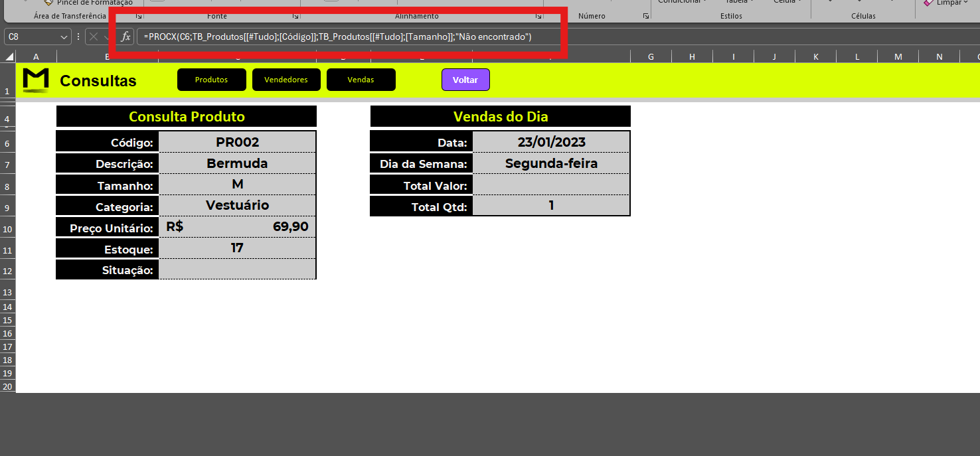This screenshot has height=456, width=980.
Task: Select column G header
Action: (651, 57)
